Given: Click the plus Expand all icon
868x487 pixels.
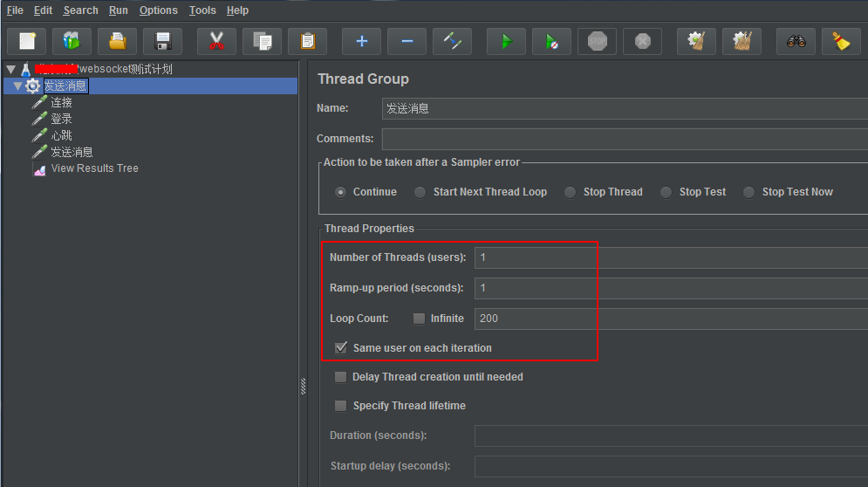Looking at the screenshot, I should tap(361, 41).
